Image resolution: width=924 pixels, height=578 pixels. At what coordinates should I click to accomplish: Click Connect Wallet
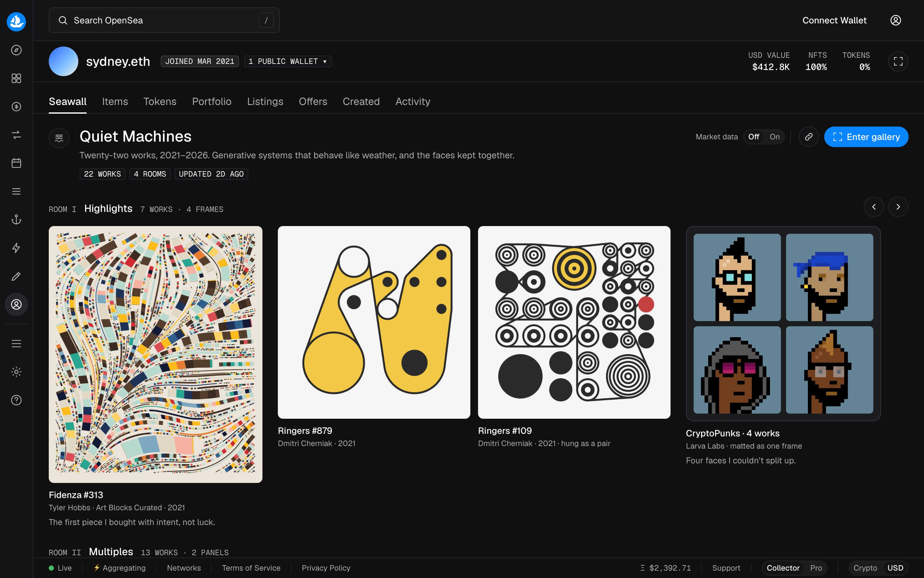pos(834,20)
